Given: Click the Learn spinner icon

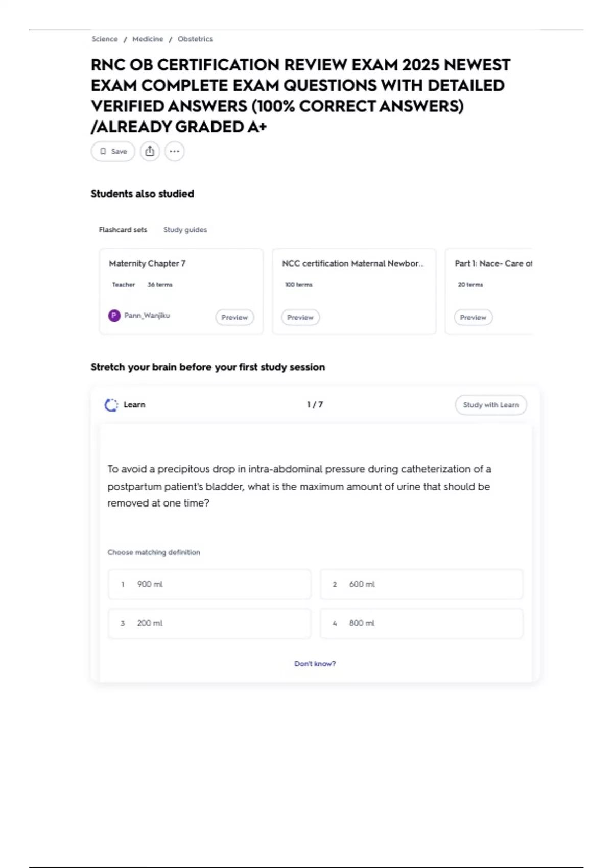Looking at the screenshot, I should 111,405.
